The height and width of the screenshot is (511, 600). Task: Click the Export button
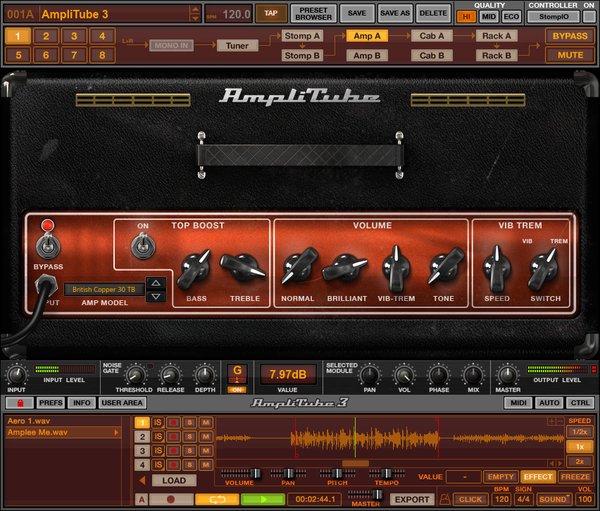click(x=412, y=498)
